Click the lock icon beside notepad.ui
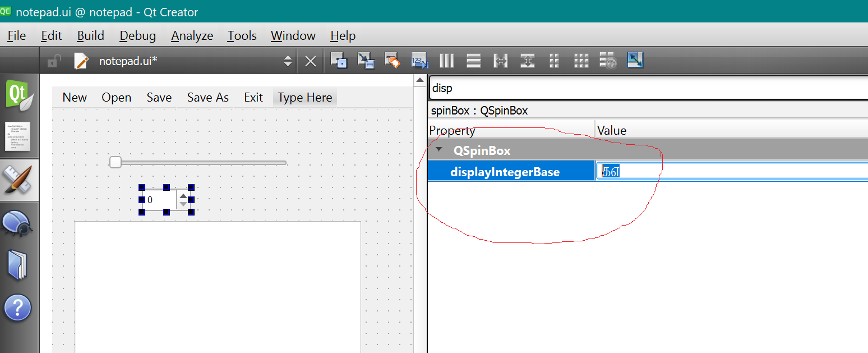This screenshot has height=353, width=868. click(x=54, y=61)
